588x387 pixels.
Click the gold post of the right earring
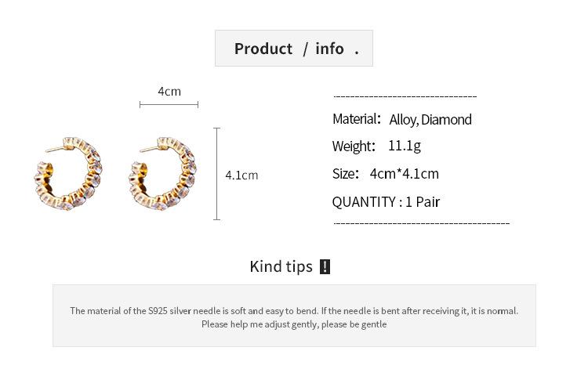click(149, 145)
